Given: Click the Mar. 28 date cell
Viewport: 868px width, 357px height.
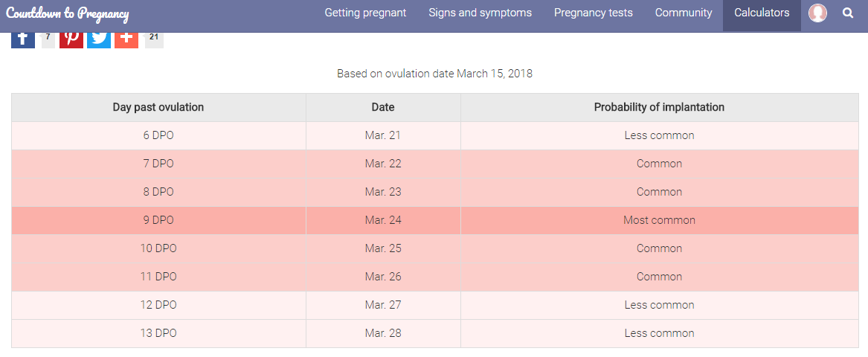Looking at the screenshot, I should pyautogui.click(x=383, y=333).
